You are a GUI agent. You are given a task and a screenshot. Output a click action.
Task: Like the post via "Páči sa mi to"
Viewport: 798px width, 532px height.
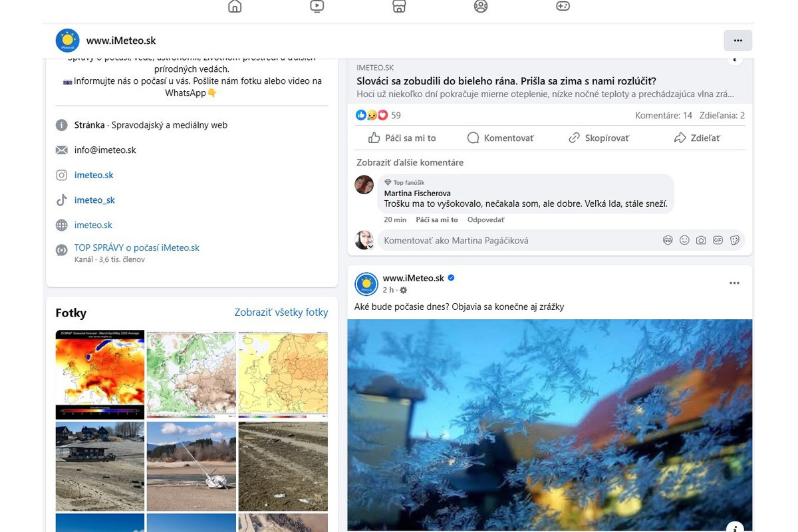pos(401,138)
